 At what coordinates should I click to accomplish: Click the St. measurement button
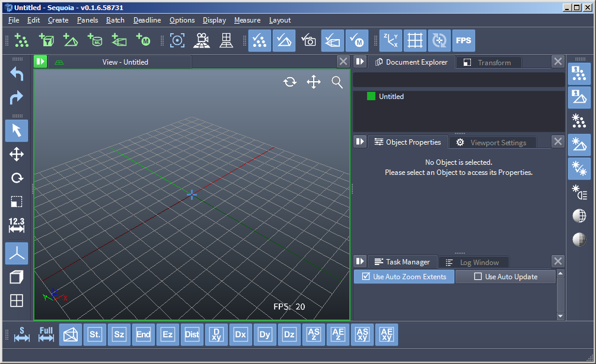[x=95, y=335]
